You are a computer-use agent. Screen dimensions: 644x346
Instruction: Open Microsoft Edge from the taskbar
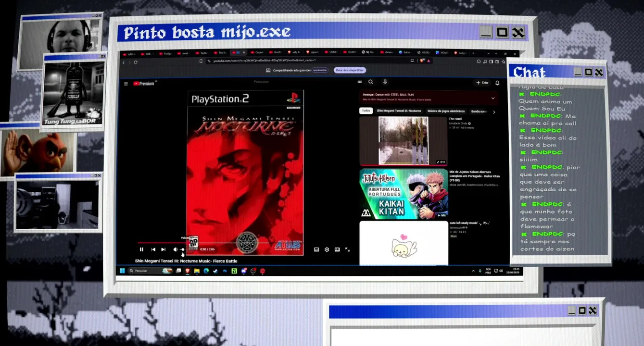point(206,271)
